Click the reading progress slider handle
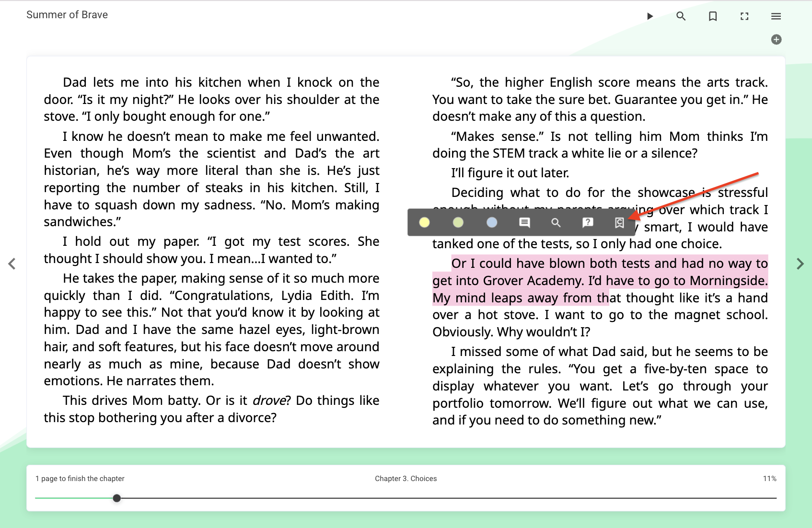This screenshot has height=528, width=812. [x=116, y=498]
